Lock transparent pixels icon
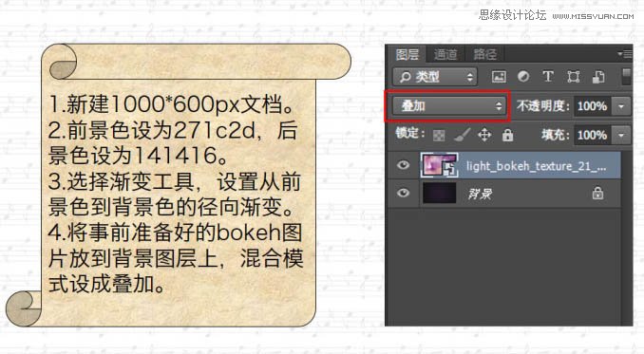This screenshot has width=644, height=354. coord(439,135)
